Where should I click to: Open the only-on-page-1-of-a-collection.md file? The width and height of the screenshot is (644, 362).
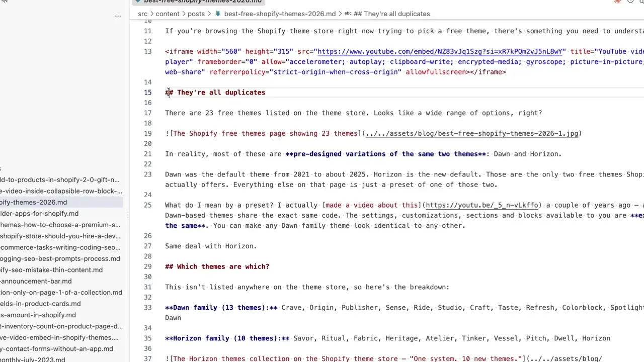(x=61, y=292)
